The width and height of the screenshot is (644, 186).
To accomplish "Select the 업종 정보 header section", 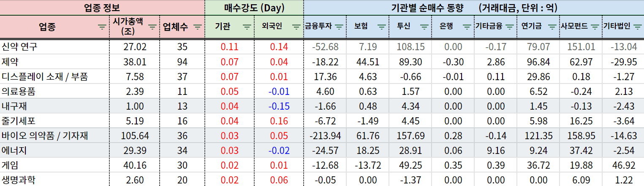I will pyautogui.click(x=102, y=8).
